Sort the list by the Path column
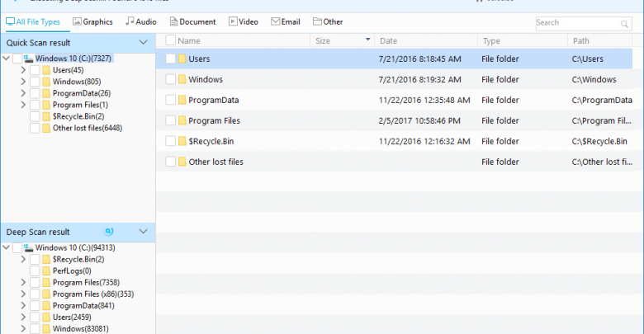This screenshot has width=644, height=334. pos(580,40)
